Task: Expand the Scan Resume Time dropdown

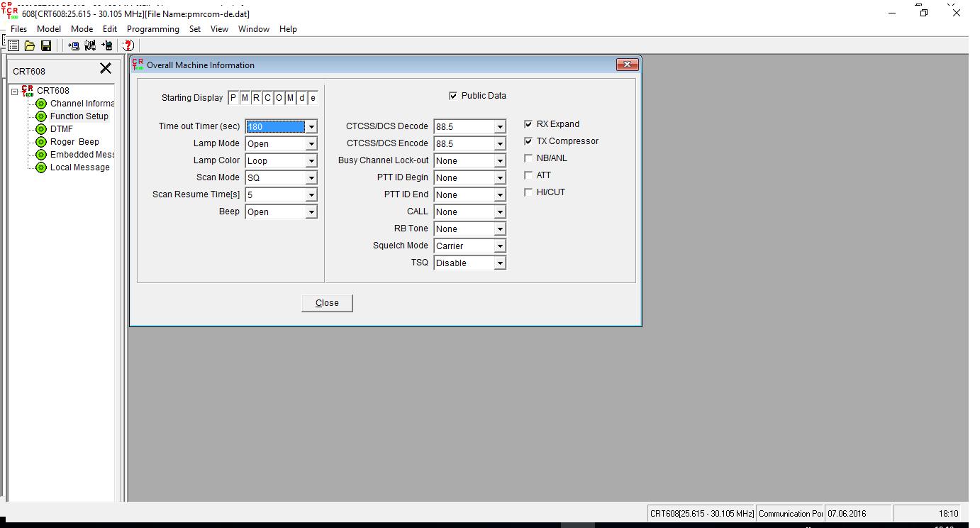Action: coord(311,195)
